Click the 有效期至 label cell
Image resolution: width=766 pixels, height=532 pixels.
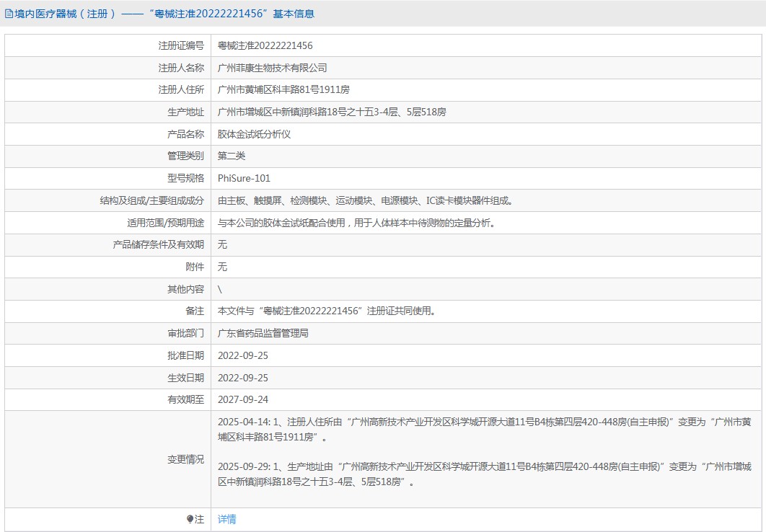(x=108, y=400)
